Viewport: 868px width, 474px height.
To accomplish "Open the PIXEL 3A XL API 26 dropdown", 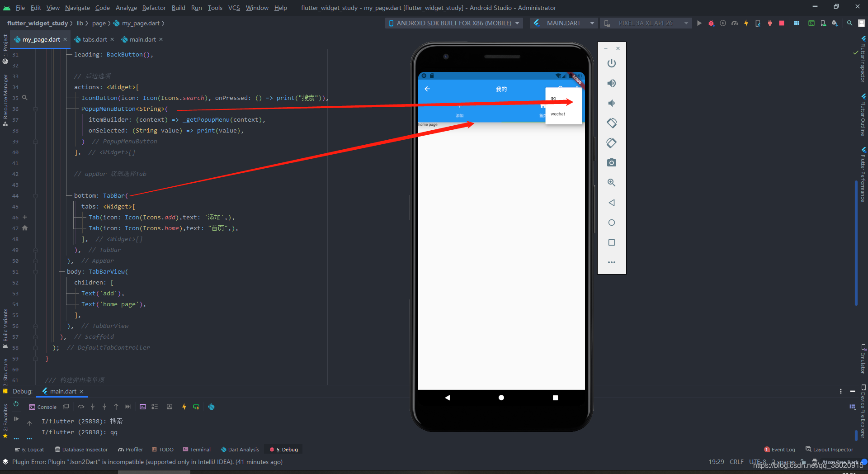I will tap(646, 23).
